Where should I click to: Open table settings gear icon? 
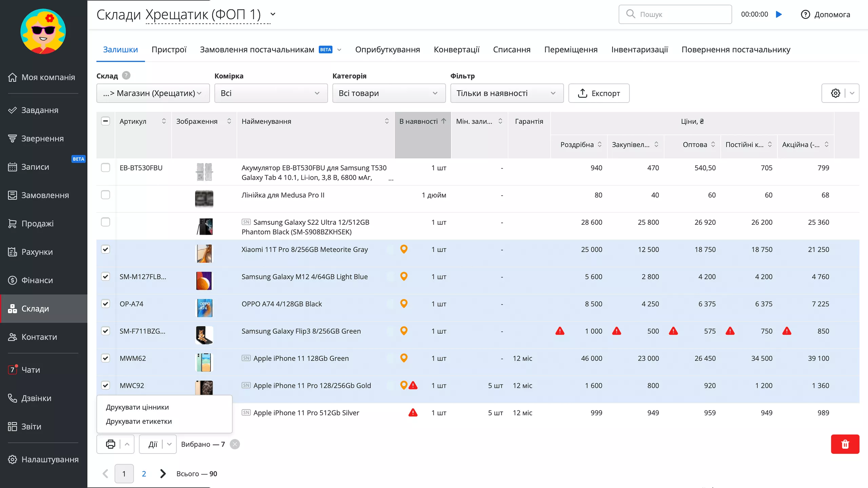[835, 93]
